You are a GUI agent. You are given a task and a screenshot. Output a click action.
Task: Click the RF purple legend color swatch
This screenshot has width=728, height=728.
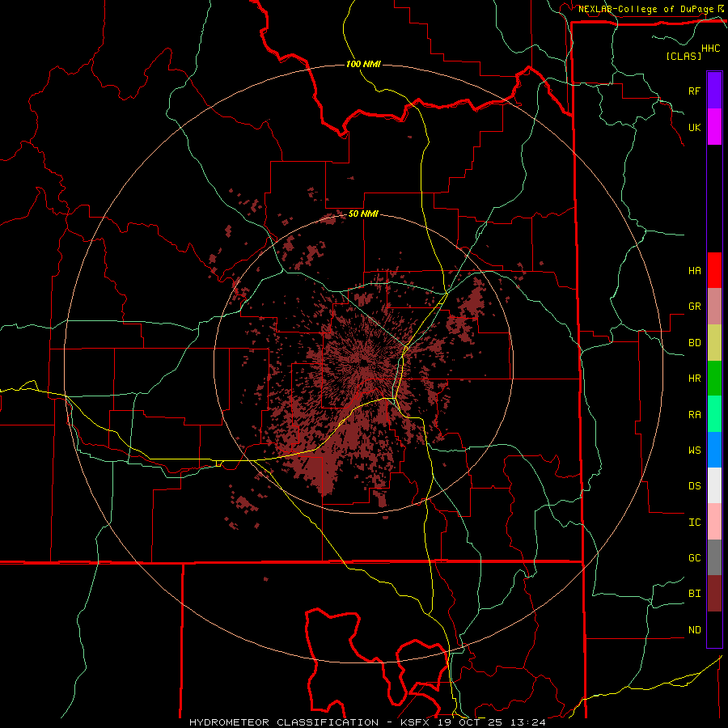(x=714, y=91)
